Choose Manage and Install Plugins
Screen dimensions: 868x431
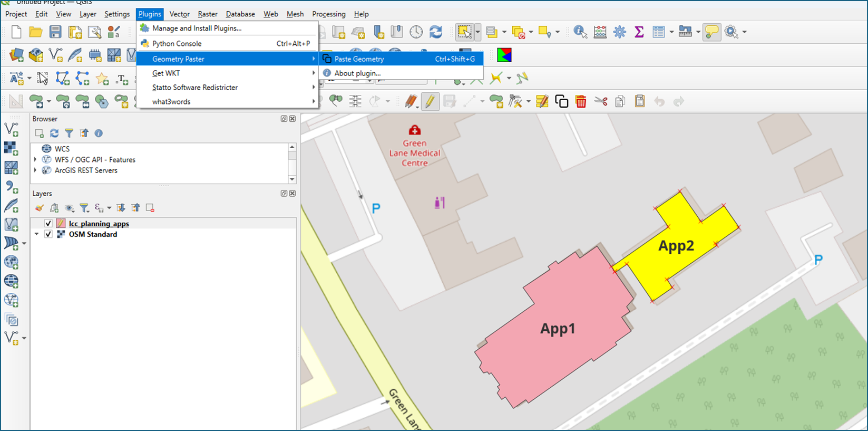tap(227, 28)
